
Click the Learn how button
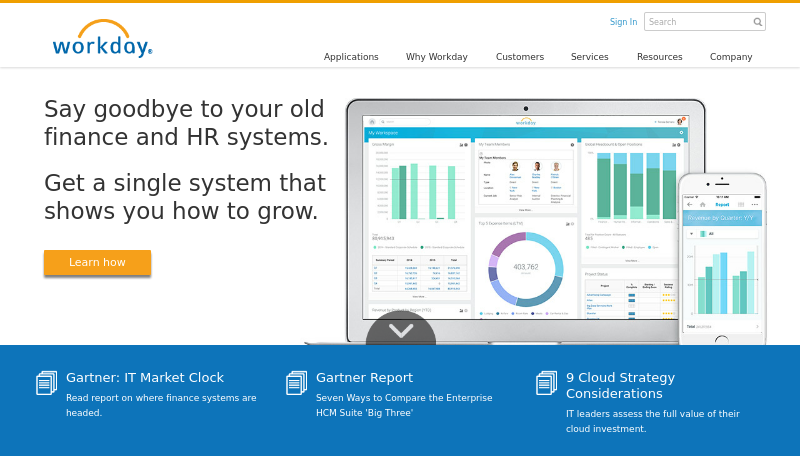pyautogui.click(x=97, y=262)
